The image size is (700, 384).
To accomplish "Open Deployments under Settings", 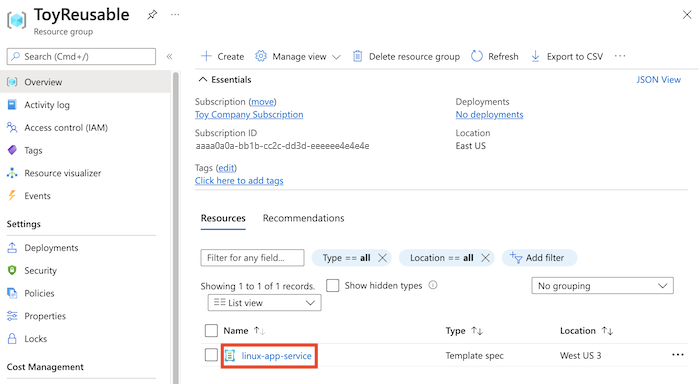I will [51, 248].
